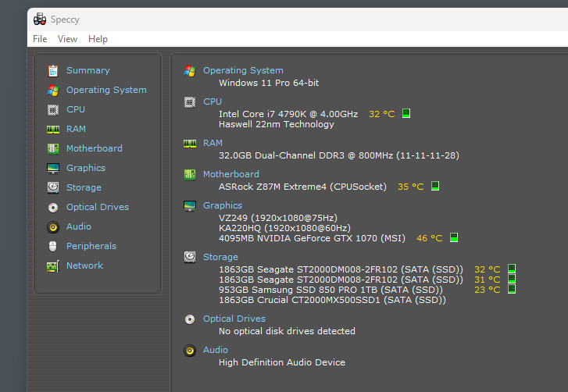The image size is (568, 392).
Task: Go to Summary in the sidebar
Action: (x=88, y=70)
